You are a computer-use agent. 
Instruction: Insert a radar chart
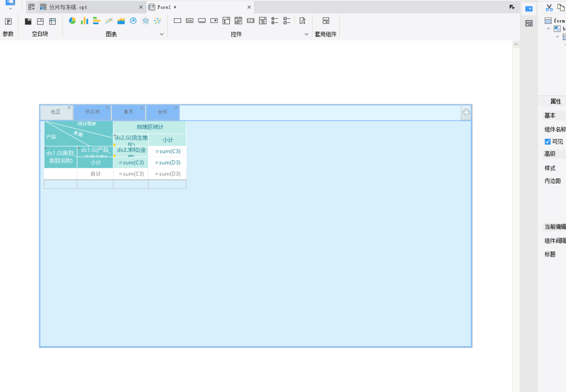(146, 21)
